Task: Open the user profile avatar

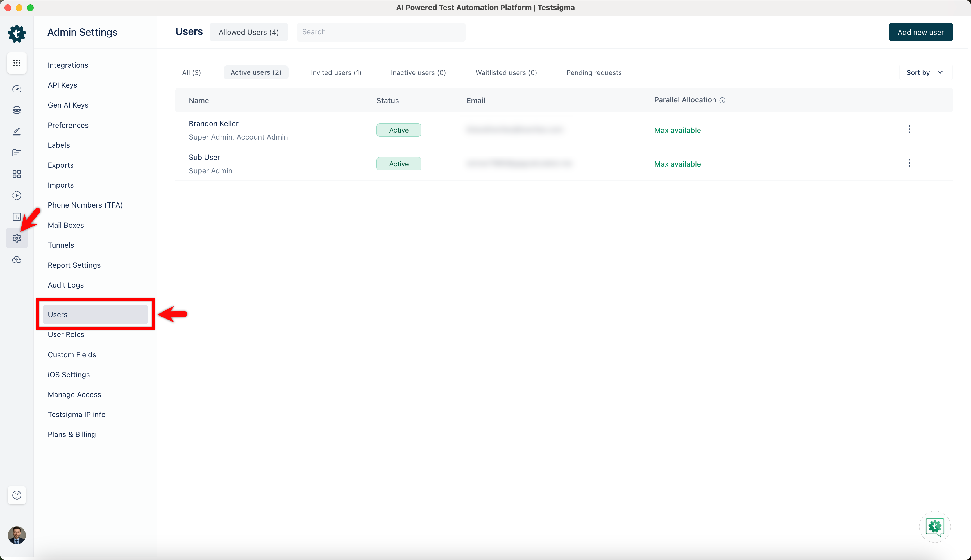Action: tap(17, 535)
